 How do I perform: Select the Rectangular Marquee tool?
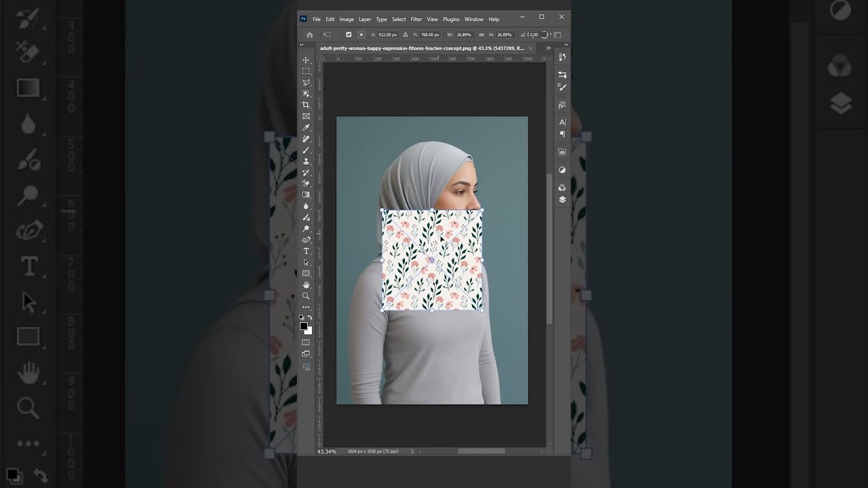306,71
